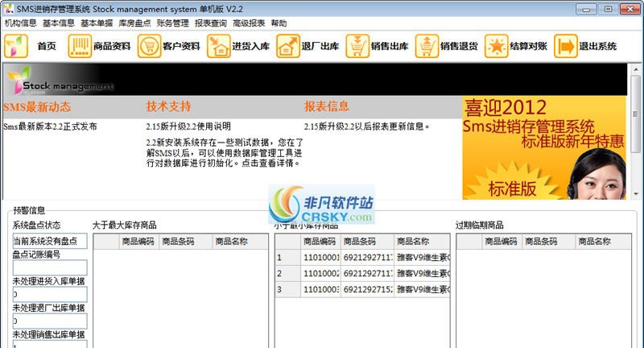The width and height of the screenshot is (644, 348).
Task: Open the 2.2新安装系统 test data notice
Action: (x=225, y=153)
